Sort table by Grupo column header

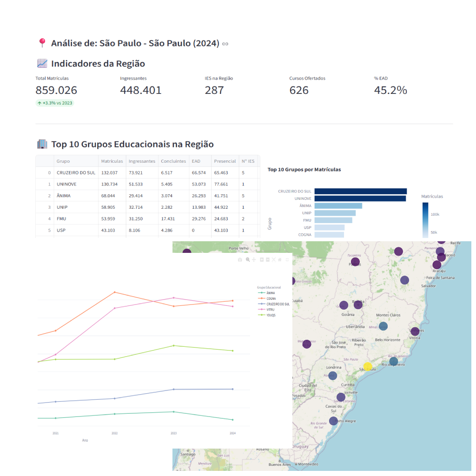tap(76, 161)
